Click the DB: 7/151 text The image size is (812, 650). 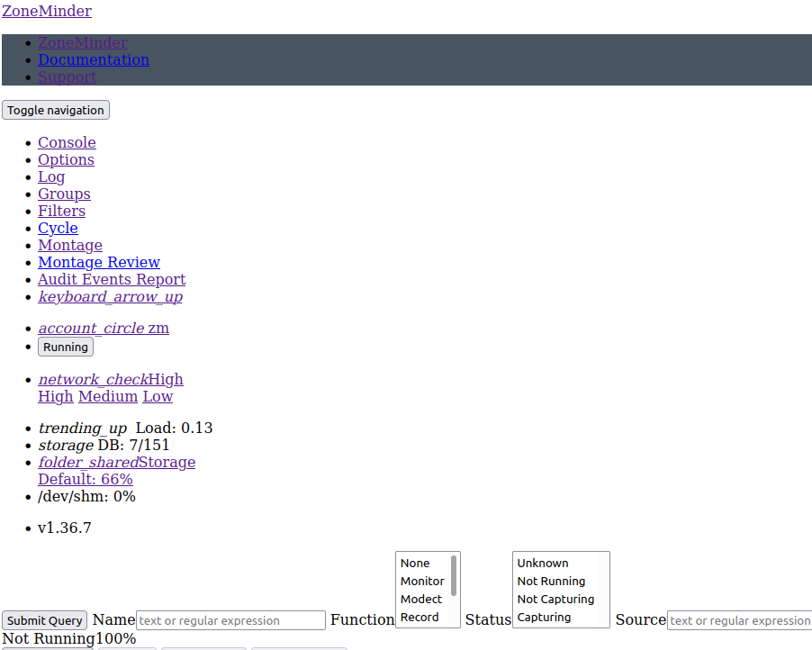133,445
